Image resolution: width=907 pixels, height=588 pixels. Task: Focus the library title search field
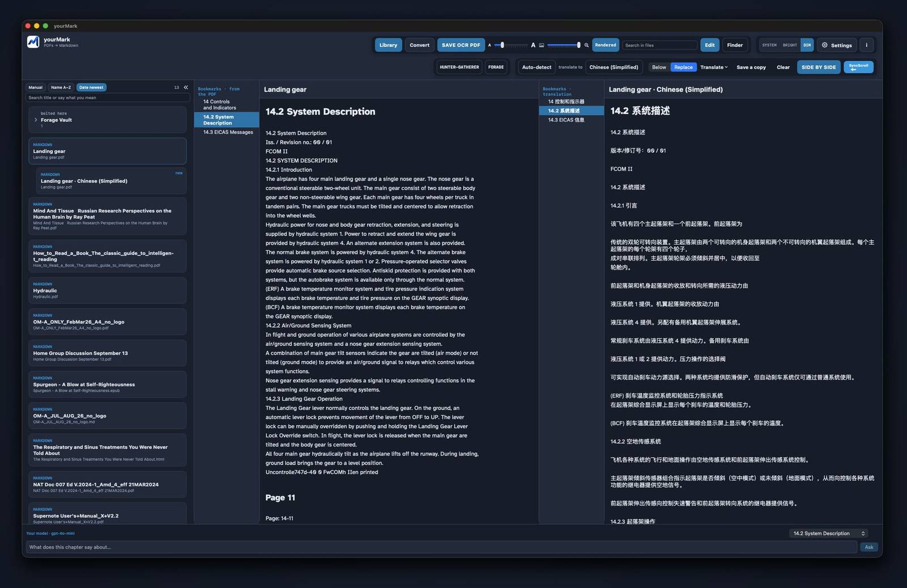(x=107, y=97)
